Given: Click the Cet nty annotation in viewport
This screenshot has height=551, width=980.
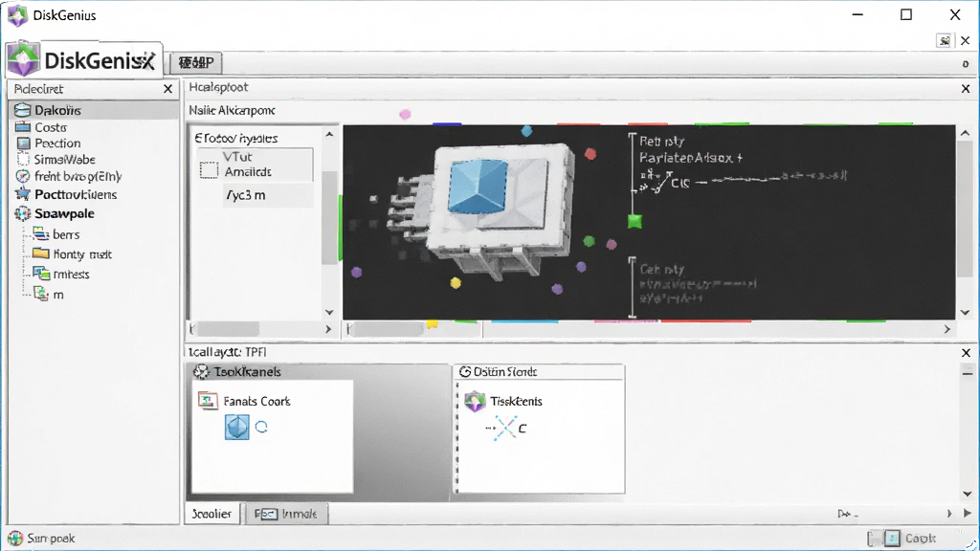Looking at the screenshot, I should (662, 269).
